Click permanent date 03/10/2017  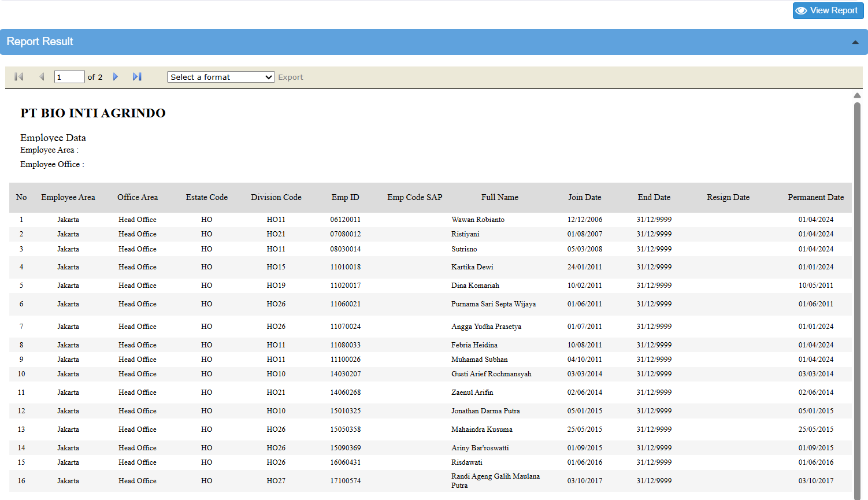pyautogui.click(x=816, y=481)
